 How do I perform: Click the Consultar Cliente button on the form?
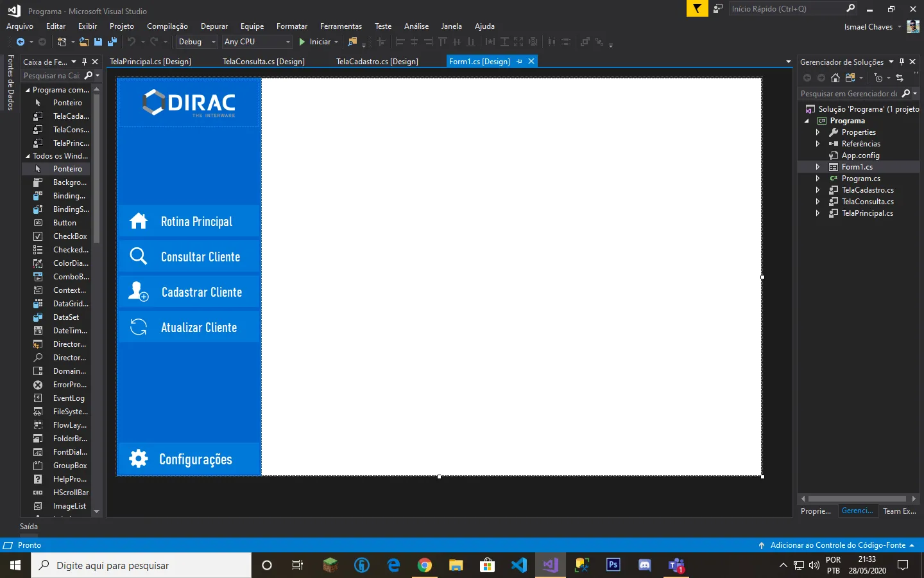tap(189, 257)
